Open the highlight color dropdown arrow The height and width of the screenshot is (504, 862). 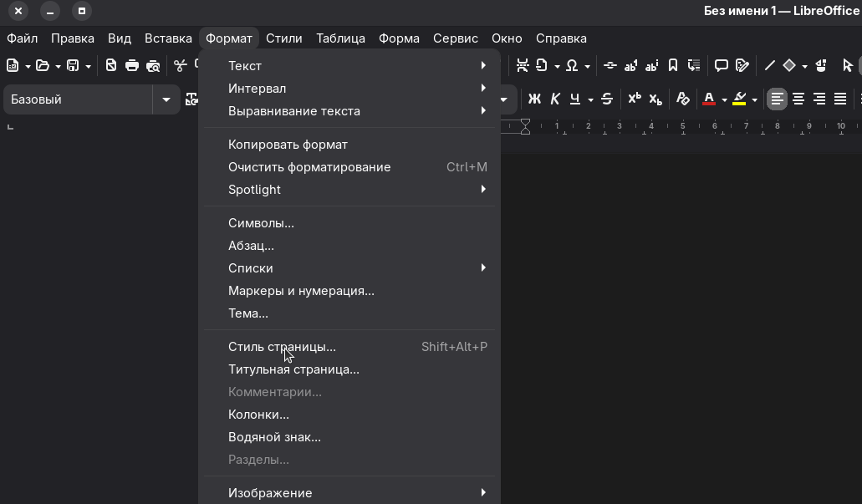point(754,99)
